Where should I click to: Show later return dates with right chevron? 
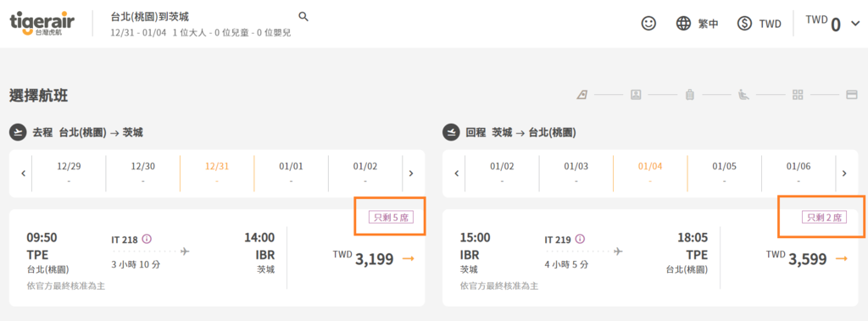tap(844, 174)
